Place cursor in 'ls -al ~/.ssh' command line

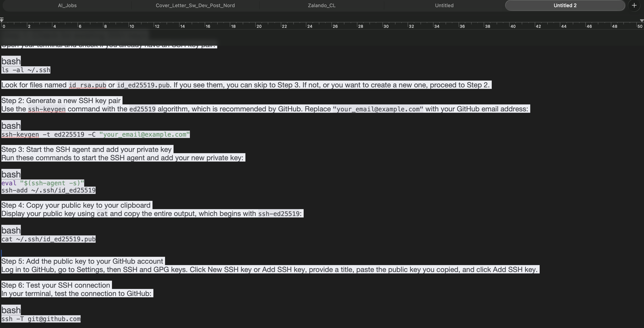point(26,70)
